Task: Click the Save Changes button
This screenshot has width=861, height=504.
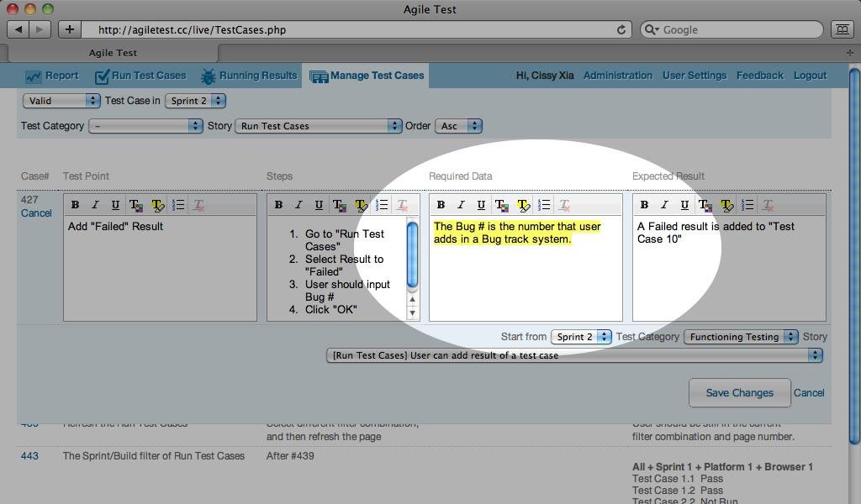Action: pos(739,392)
